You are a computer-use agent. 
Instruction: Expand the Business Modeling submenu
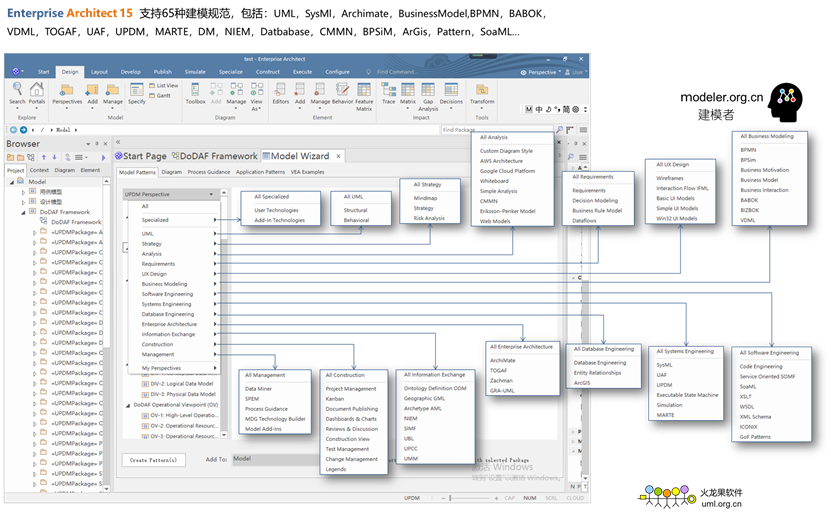tap(173, 283)
